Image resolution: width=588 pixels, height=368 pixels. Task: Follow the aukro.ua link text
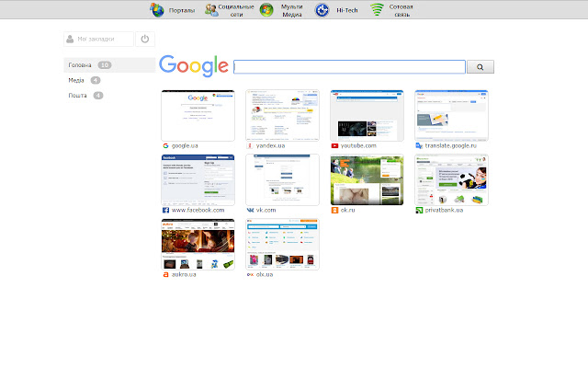[x=184, y=275]
